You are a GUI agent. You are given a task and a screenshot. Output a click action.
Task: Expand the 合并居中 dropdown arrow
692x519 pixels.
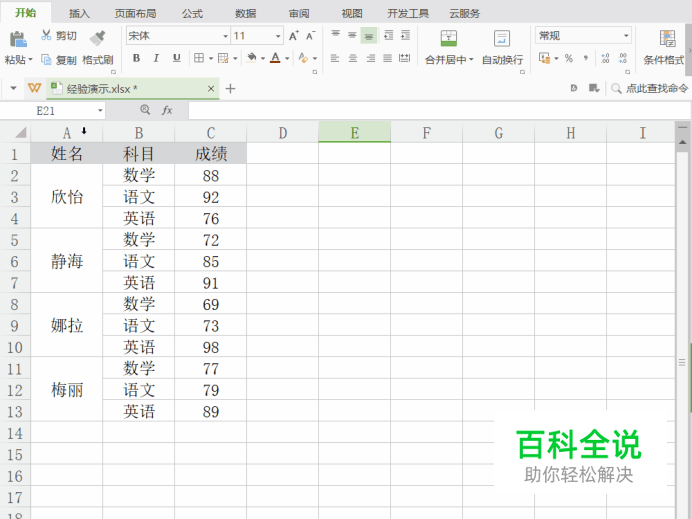(x=471, y=60)
